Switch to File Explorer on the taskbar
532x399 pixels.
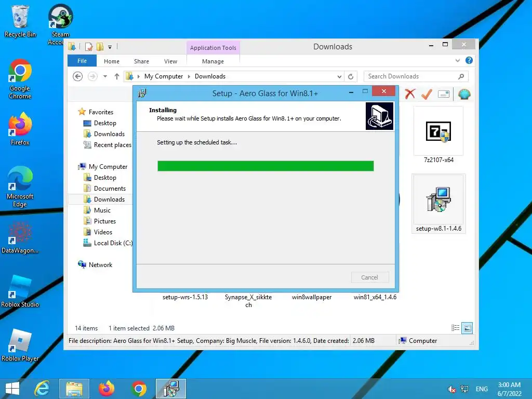tap(74, 389)
